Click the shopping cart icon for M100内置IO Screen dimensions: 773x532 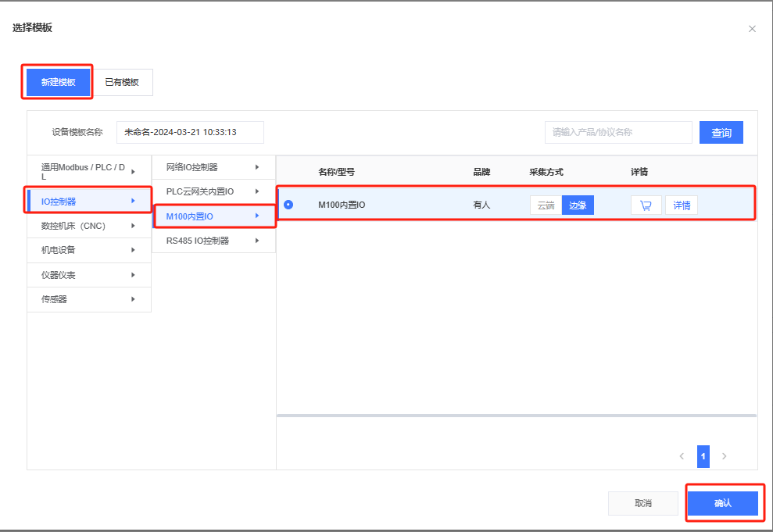tap(646, 205)
